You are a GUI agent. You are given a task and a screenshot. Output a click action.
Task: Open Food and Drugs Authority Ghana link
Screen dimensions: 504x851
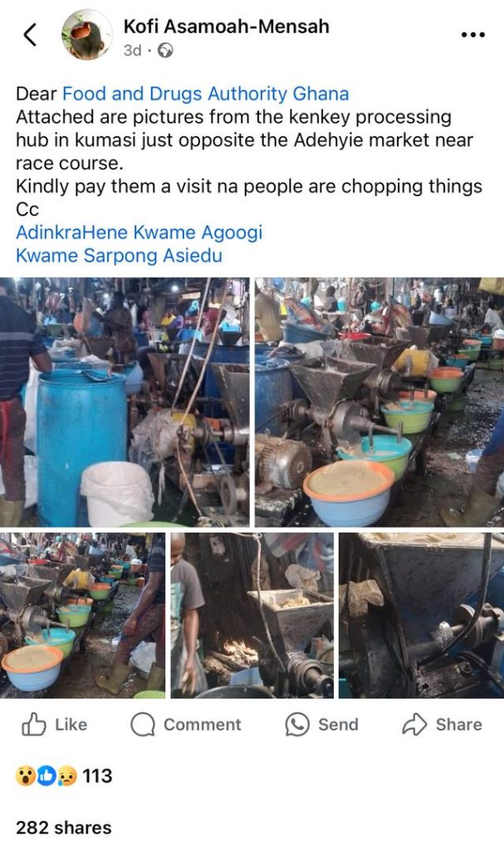click(x=206, y=94)
